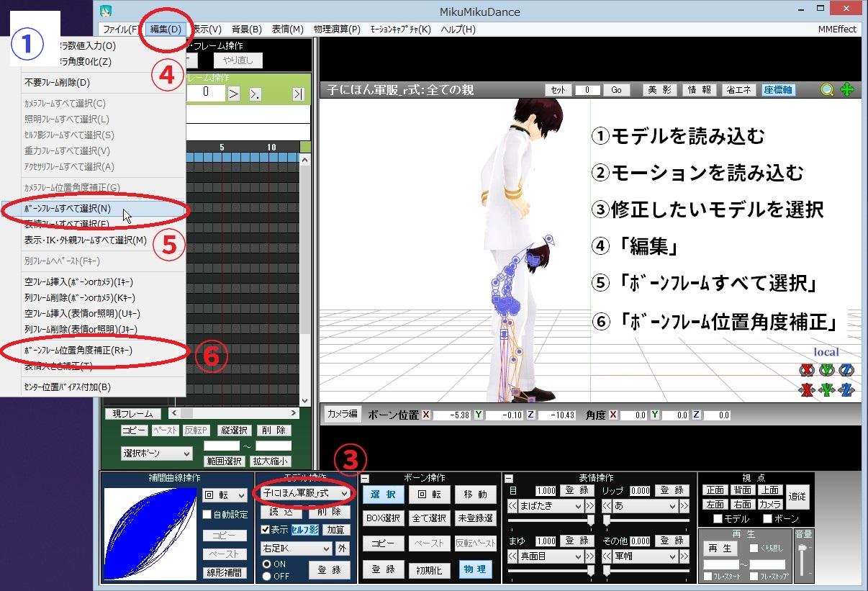Screen dimensions: 868x591
Task: Click the green move-arrows icon in viewport
Action: click(x=847, y=90)
